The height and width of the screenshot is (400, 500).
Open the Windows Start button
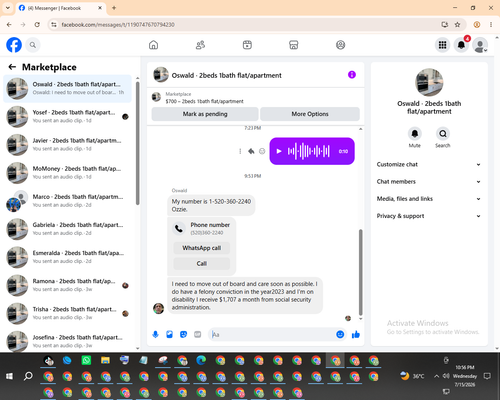tap(9, 376)
